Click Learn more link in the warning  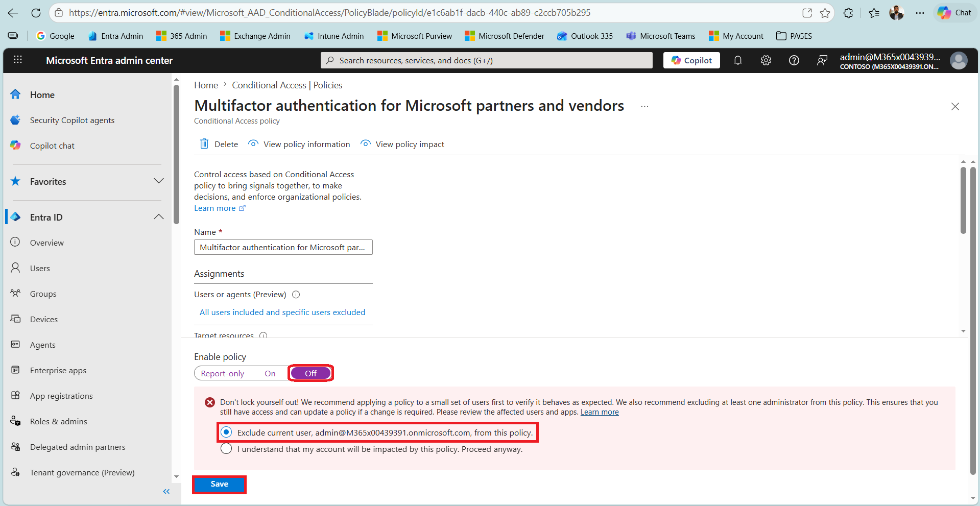tap(600, 412)
